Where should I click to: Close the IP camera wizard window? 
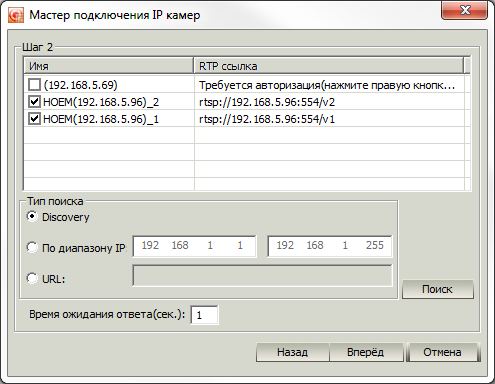click(x=465, y=10)
